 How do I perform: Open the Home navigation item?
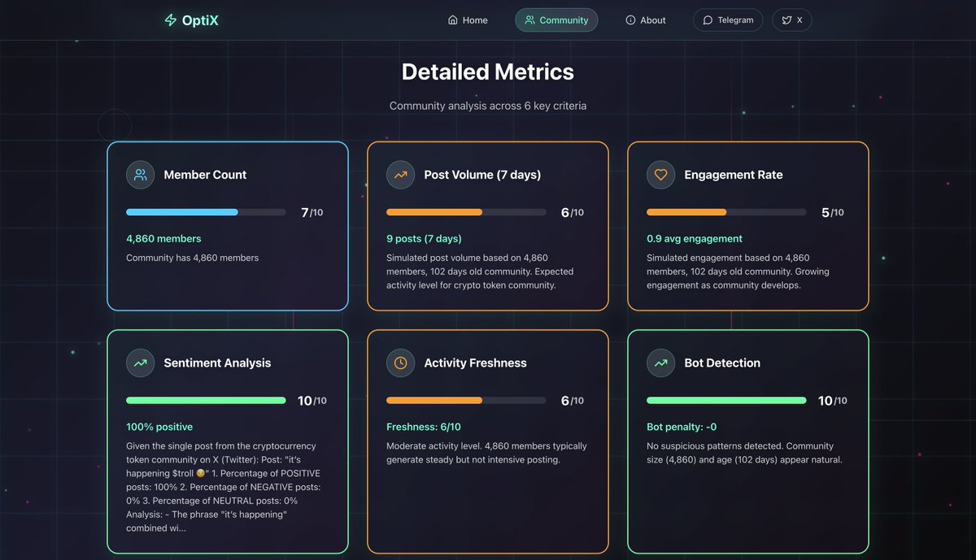click(x=467, y=20)
